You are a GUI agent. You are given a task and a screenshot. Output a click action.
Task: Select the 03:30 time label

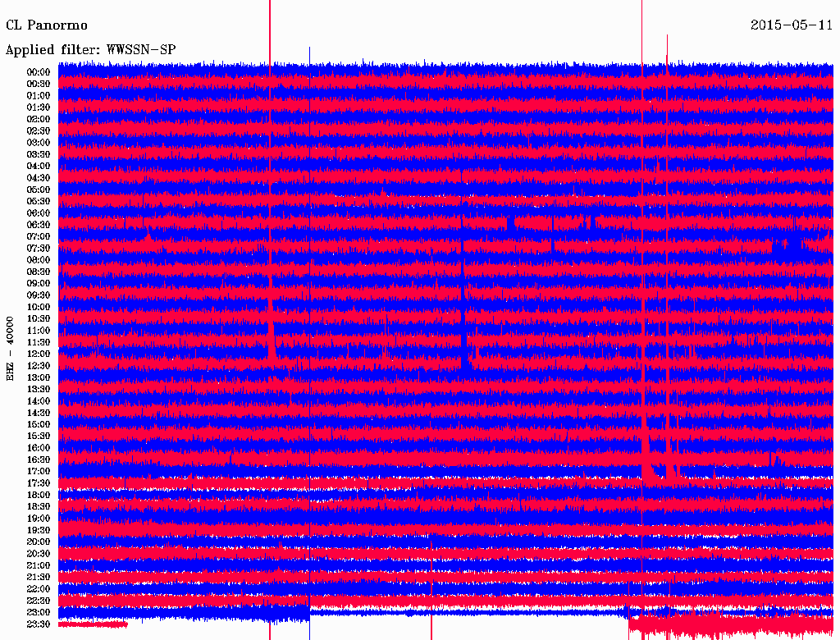(x=39, y=154)
